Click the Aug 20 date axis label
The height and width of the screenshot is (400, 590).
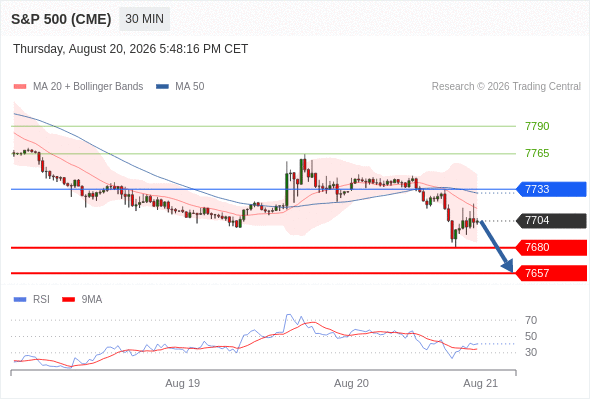pyautogui.click(x=351, y=383)
